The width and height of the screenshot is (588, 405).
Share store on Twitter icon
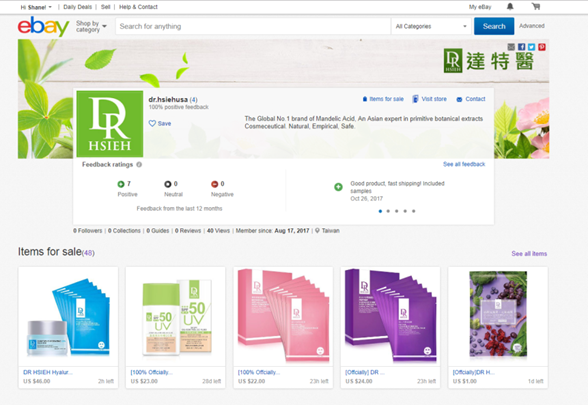coord(531,47)
